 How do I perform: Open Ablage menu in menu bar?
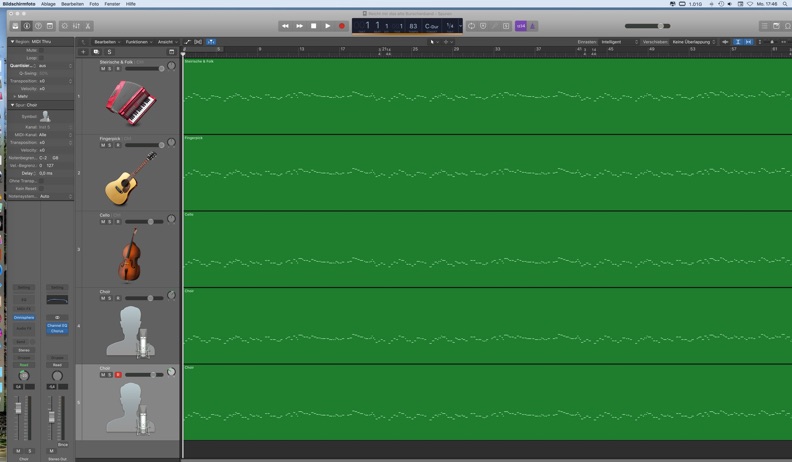point(48,4)
